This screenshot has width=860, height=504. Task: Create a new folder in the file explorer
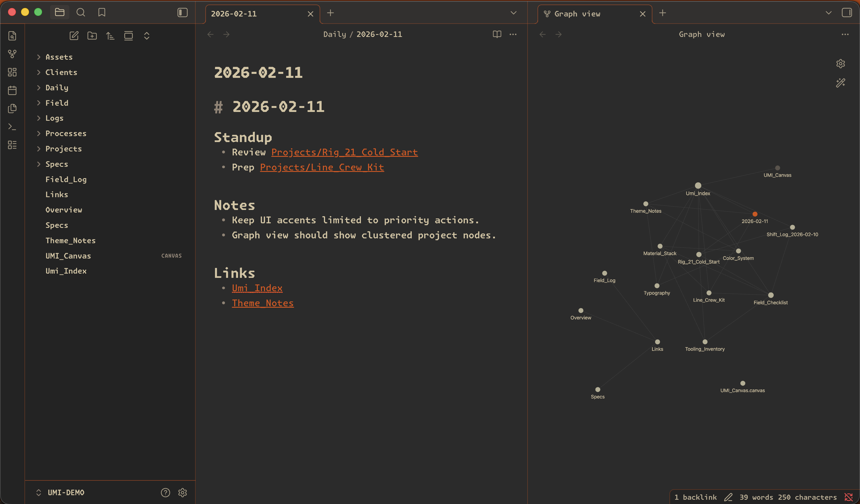click(92, 36)
